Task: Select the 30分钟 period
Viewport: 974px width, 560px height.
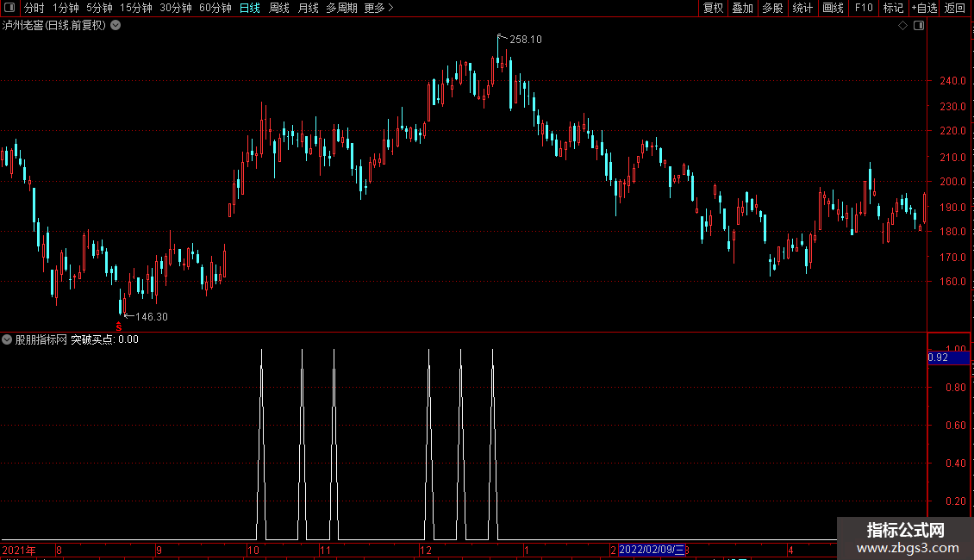Action: [x=176, y=8]
